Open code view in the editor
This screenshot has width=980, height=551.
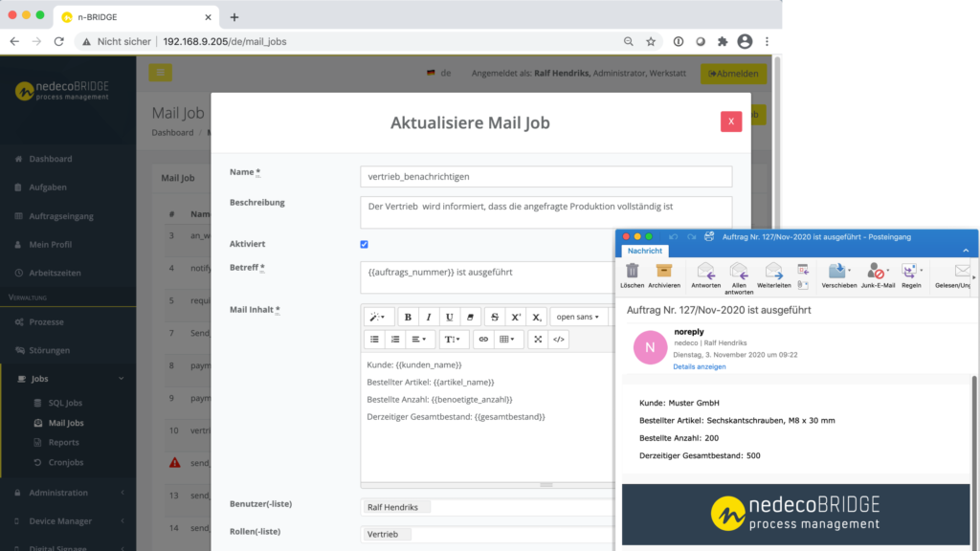coord(559,340)
